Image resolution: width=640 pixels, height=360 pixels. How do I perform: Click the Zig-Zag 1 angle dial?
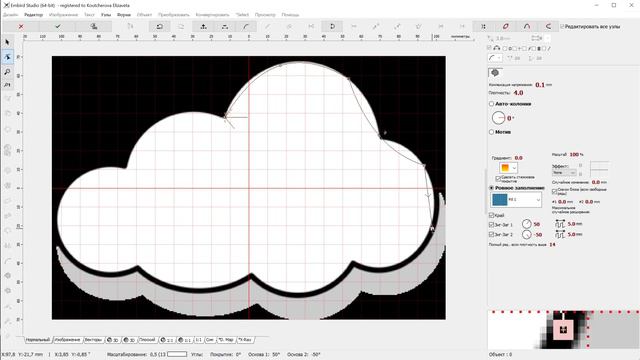point(527,224)
